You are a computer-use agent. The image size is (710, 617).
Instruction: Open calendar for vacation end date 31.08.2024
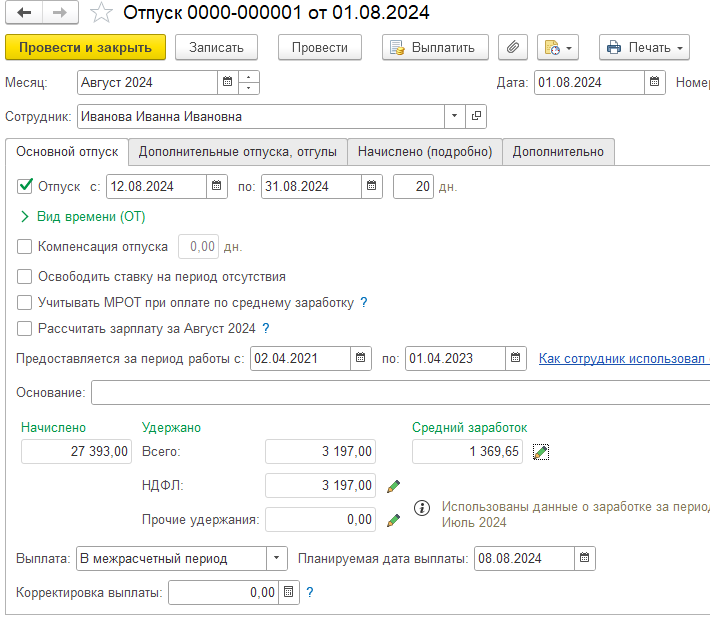(x=371, y=186)
